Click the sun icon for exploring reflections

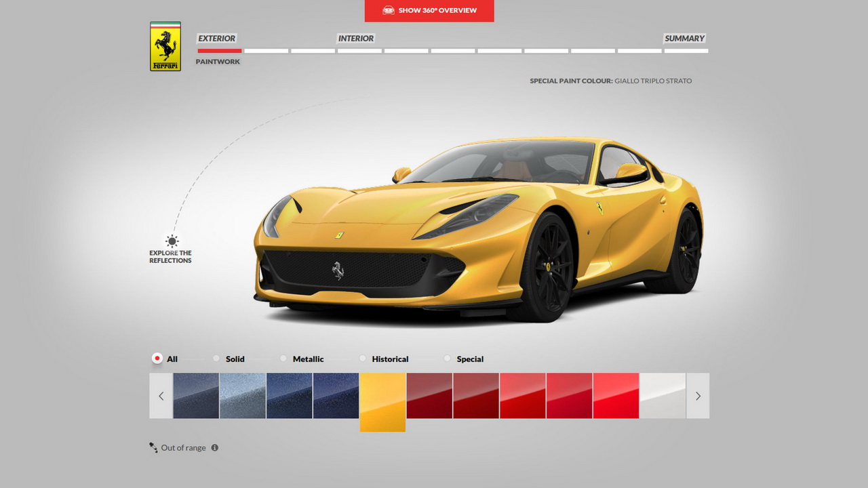pyautogui.click(x=172, y=241)
